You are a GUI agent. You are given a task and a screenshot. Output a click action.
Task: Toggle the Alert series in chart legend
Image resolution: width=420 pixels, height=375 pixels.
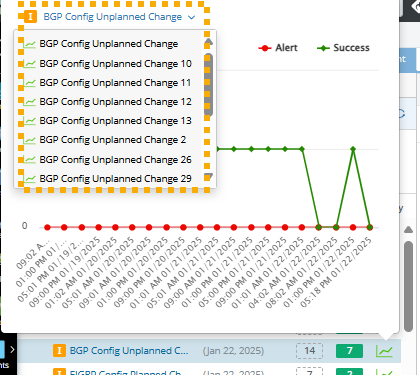point(278,48)
